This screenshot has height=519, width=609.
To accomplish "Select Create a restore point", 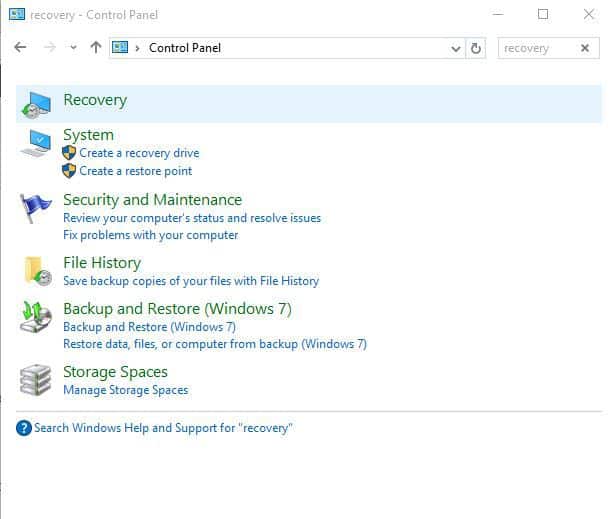I will (136, 171).
